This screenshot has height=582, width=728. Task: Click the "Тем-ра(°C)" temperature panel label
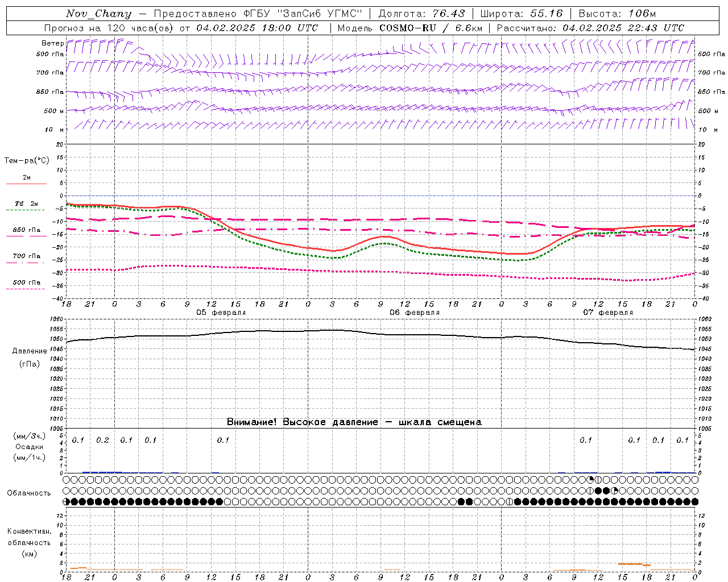[27, 161]
